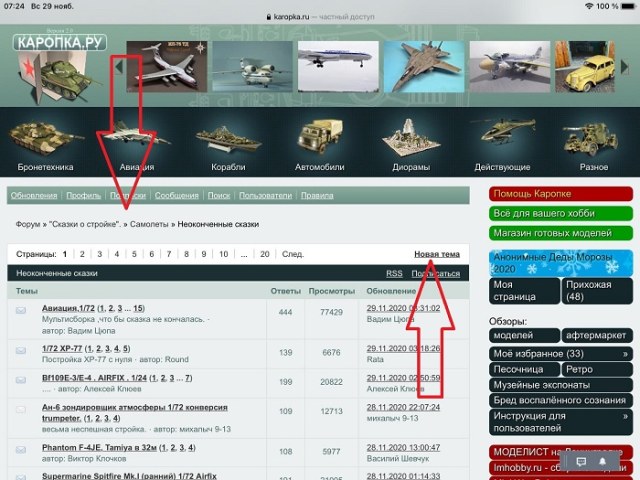Open the RSS feed link
Image resolution: width=640 pixels, height=480 pixels.
click(x=394, y=273)
